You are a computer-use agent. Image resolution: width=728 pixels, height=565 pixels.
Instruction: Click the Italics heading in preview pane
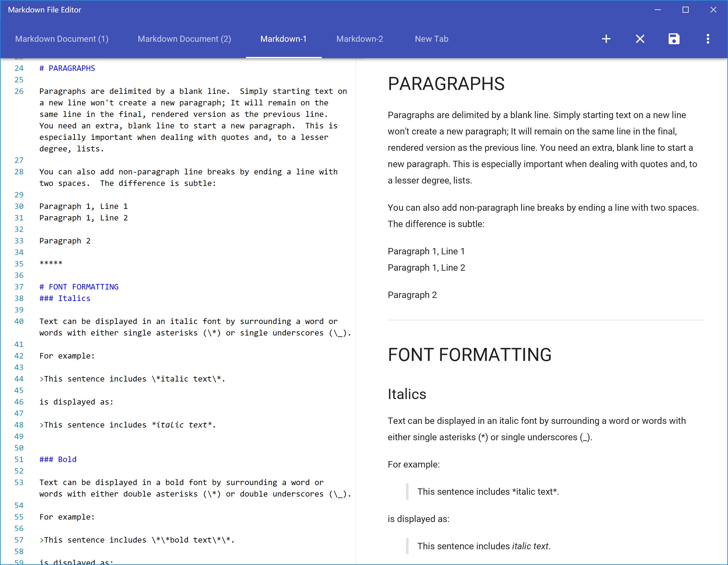pos(407,394)
